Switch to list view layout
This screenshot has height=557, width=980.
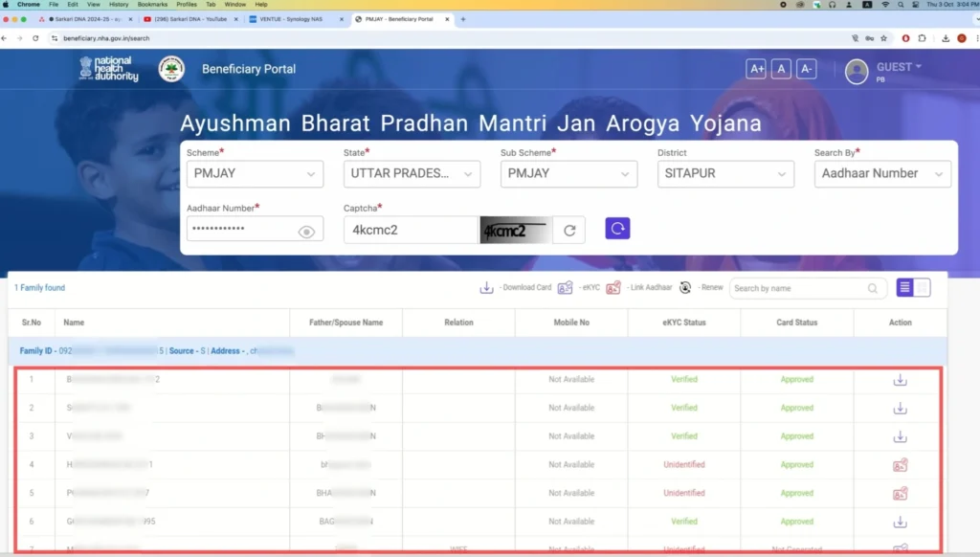(904, 288)
